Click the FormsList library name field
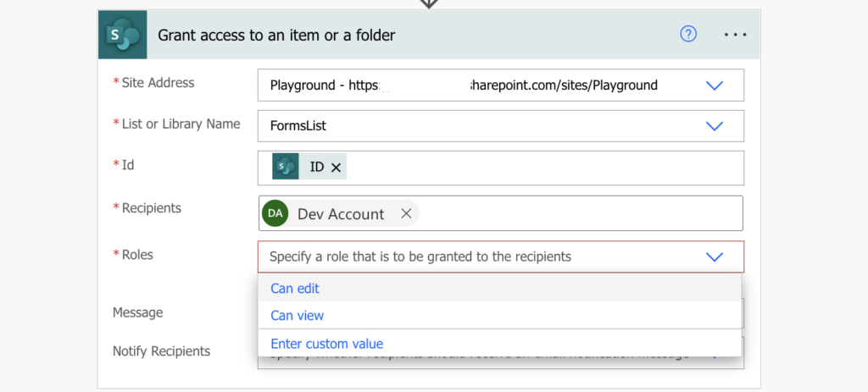 (501, 126)
